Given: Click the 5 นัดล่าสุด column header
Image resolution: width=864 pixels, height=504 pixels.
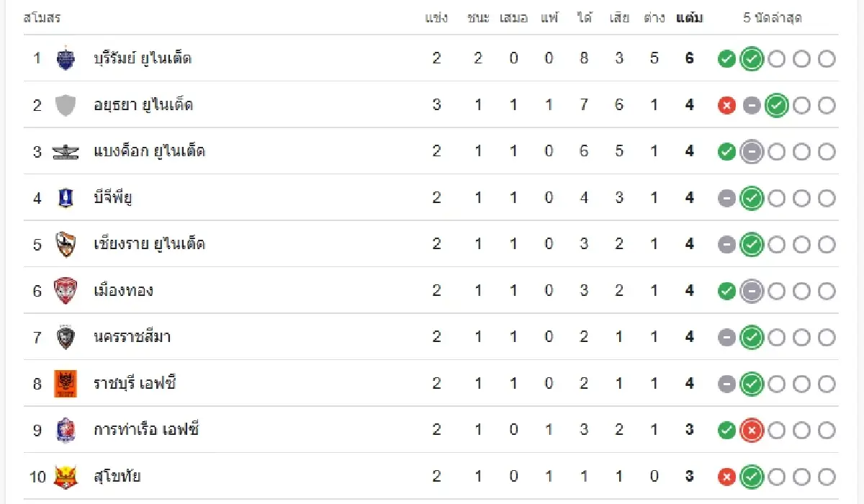Looking at the screenshot, I should [773, 18].
